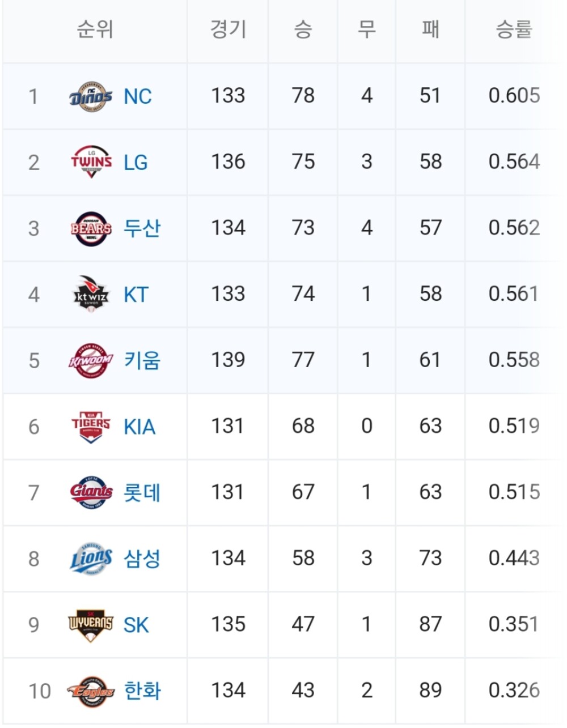Click the 패 column header
Image resolution: width=567 pixels, height=728 pixels.
click(430, 29)
